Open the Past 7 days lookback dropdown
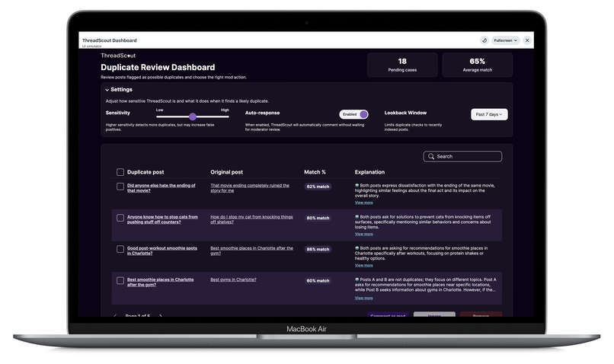 489,114
